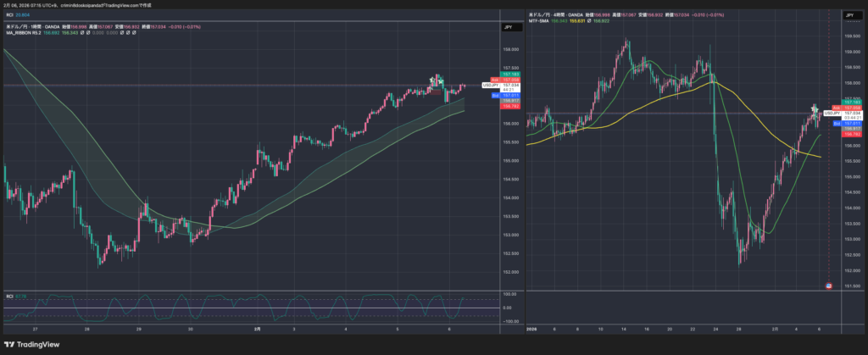Click the USDJPY symbol tag on left chart
Viewport: 868px width, 355px height.
pos(489,85)
